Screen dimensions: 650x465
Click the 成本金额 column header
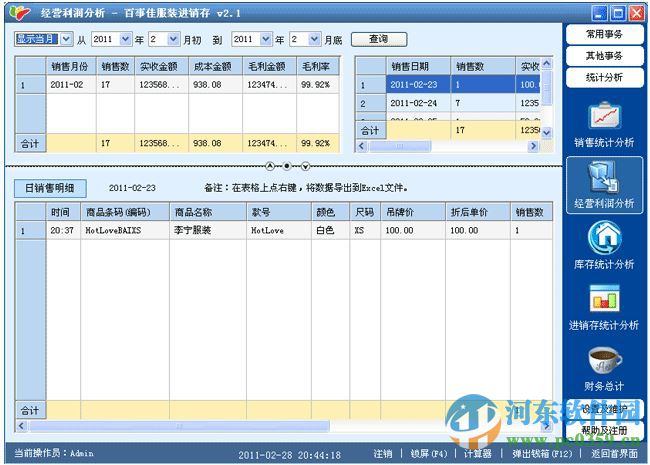point(216,66)
